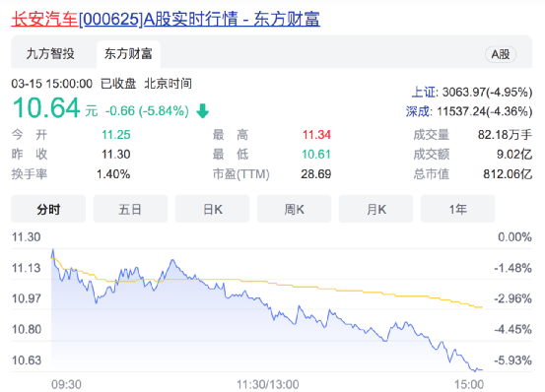Switch chart to 五日 view
The height and width of the screenshot is (392, 545).
pyautogui.click(x=130, y=209)
